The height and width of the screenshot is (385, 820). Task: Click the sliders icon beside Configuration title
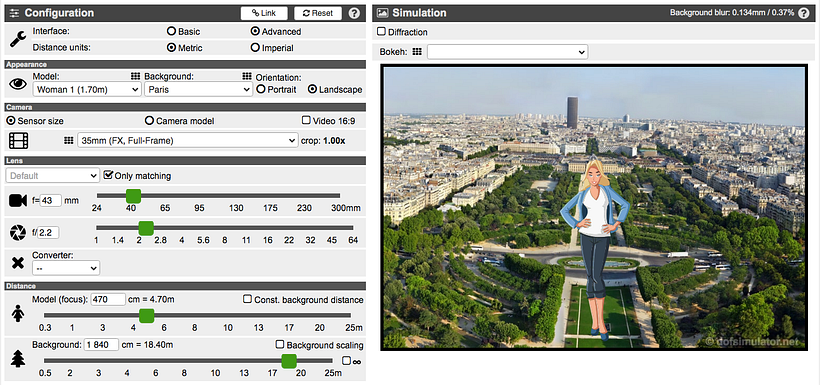click(14, 13)
